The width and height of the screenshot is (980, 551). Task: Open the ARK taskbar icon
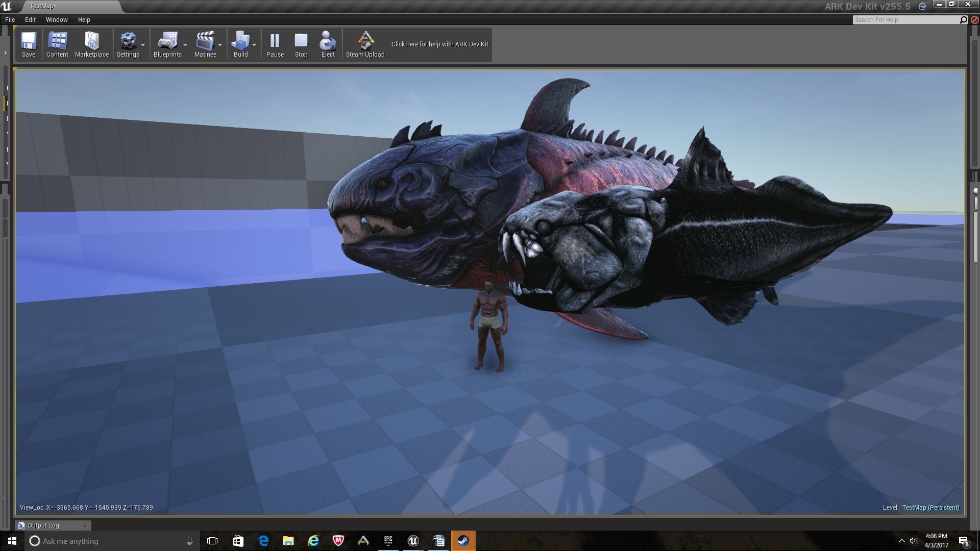pos(363,541)
